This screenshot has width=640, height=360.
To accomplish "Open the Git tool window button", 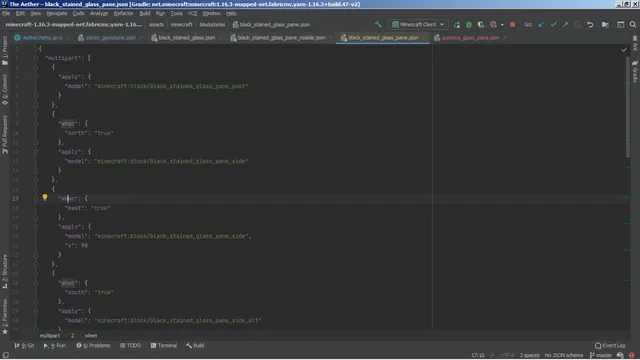I will point(24,345).
